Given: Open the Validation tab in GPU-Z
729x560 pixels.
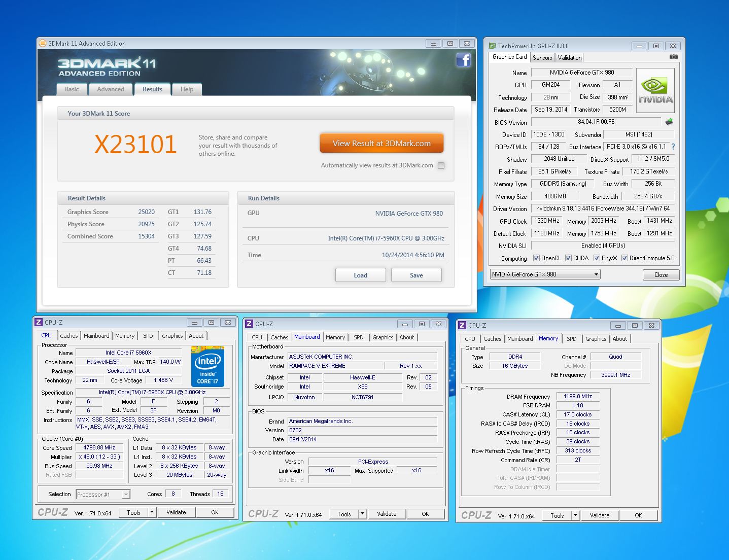Looking at the screenshot, I should (570, 58).
